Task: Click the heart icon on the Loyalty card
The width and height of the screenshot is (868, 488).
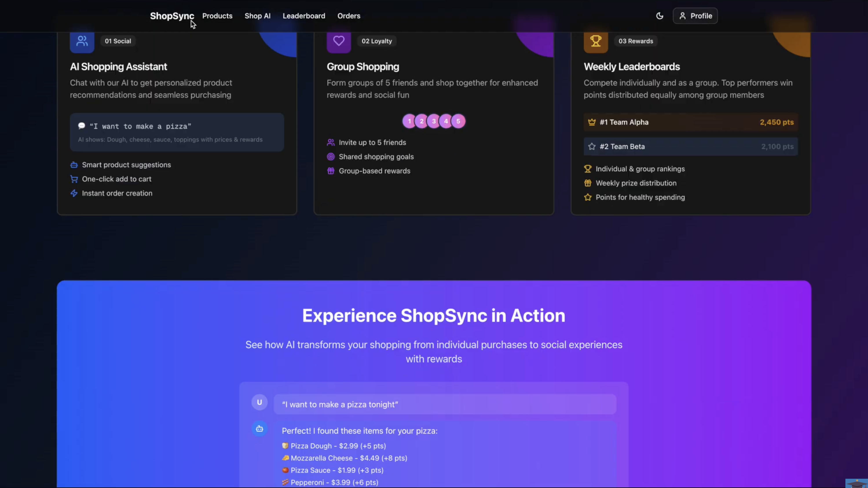Action: pyautogui.click(x=339, y=41)
